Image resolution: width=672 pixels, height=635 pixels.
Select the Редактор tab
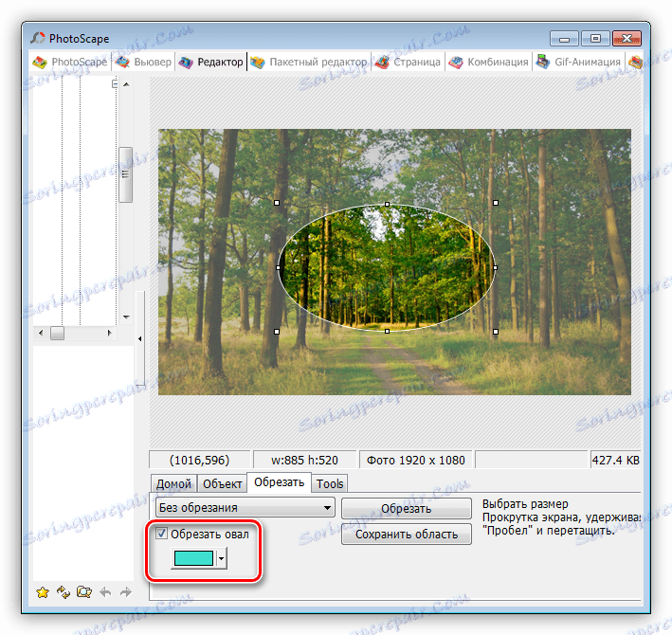(210, 63)
